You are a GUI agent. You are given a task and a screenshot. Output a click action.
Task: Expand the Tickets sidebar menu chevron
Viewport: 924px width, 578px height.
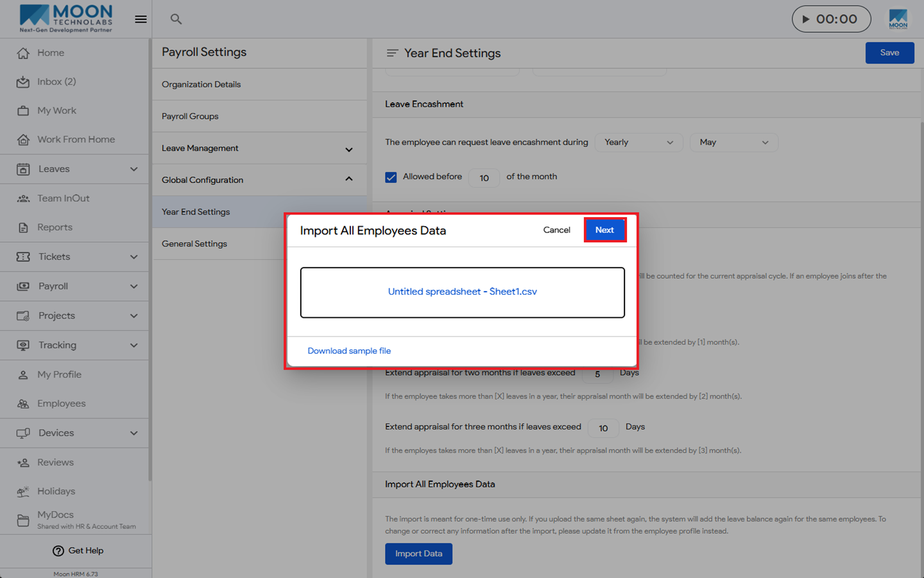click(133, 257)
